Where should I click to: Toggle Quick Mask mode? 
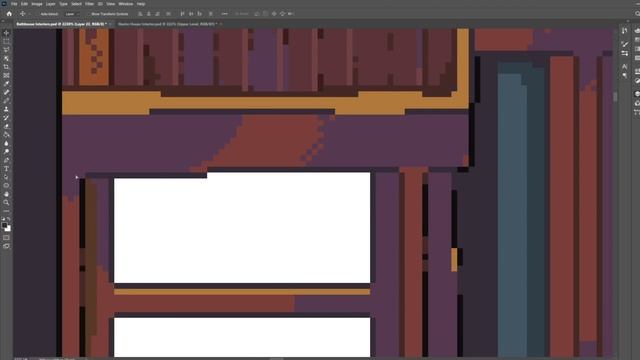click(6, 238)
